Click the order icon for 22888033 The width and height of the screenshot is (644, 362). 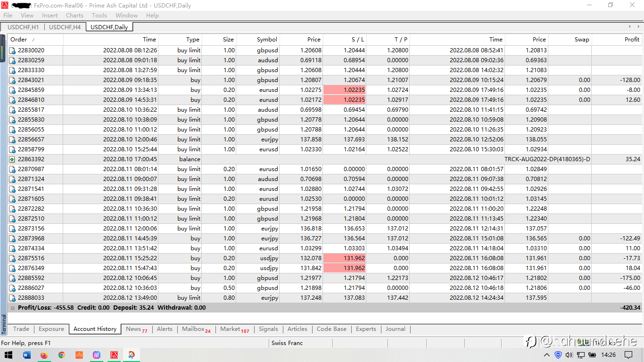click(x=12, y=298)
